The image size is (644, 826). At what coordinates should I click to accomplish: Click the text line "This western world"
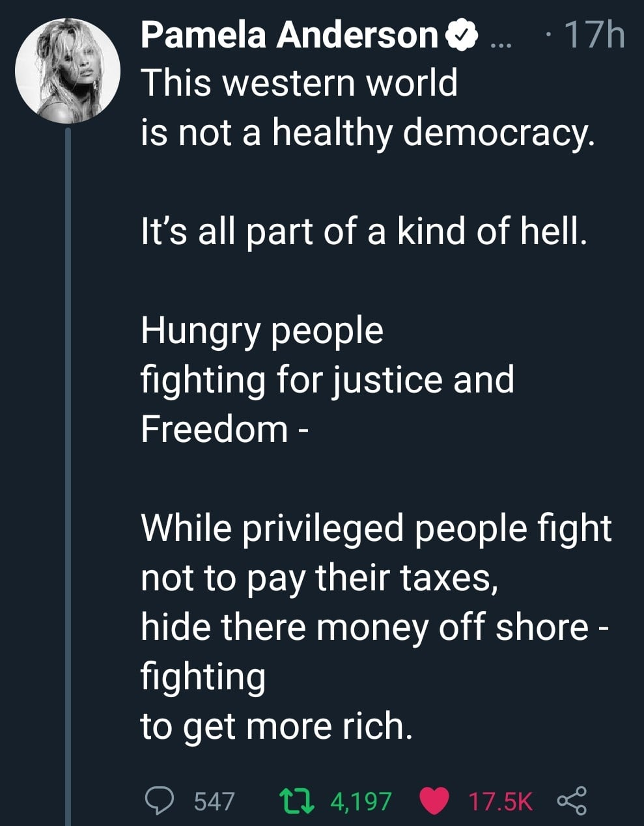click(x=300, y=83)
